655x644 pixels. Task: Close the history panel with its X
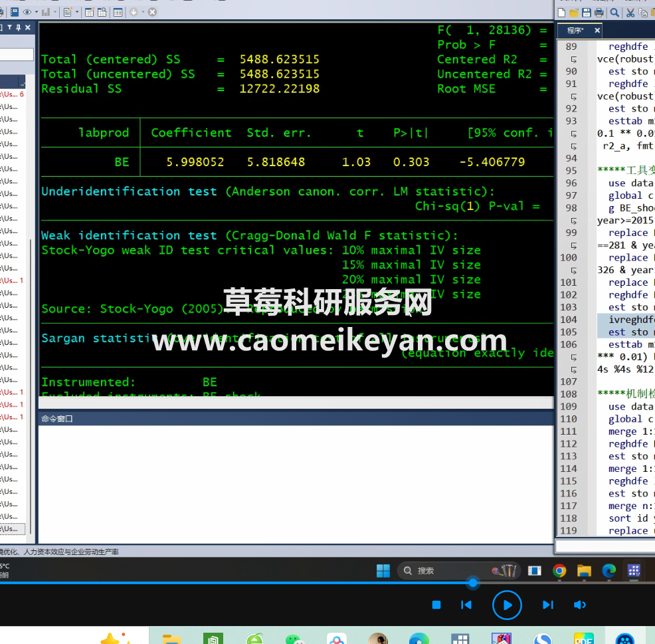[x=28, y=28]
